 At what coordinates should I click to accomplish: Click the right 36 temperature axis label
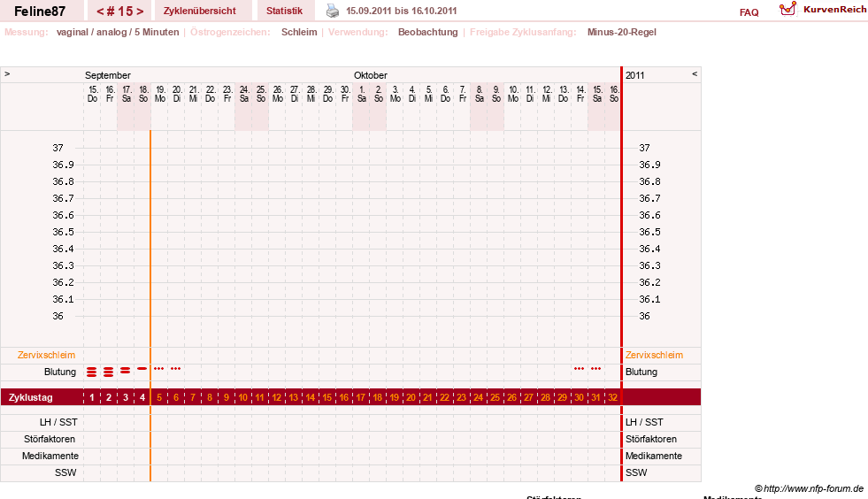[x=644, y=316]
